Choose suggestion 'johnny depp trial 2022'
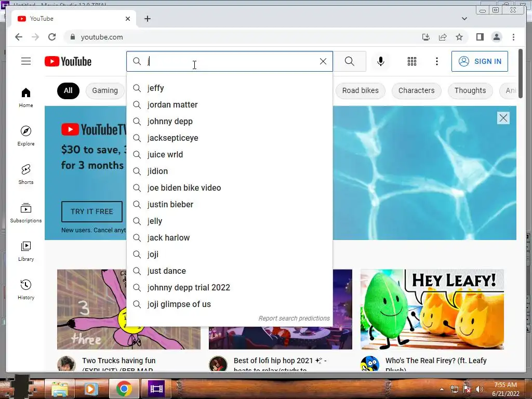 229,288
